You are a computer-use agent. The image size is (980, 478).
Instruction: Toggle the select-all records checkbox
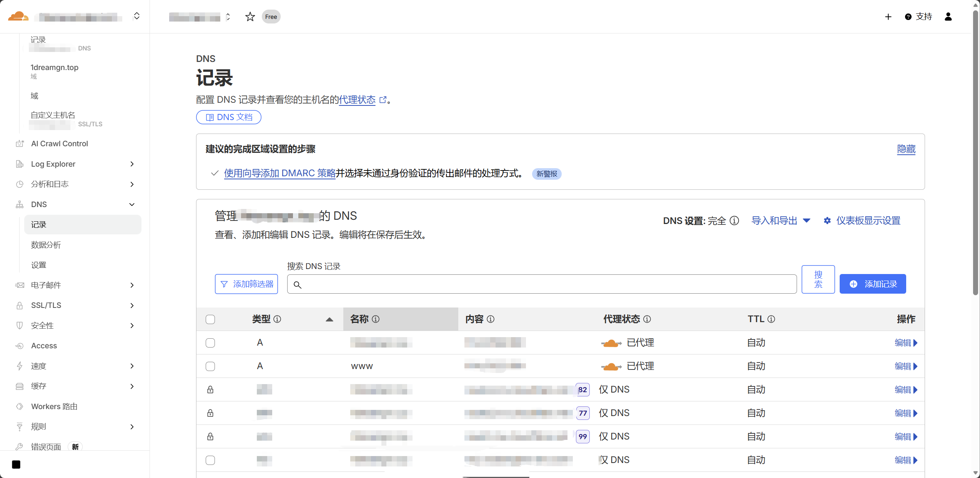click(x=210, y=319)
